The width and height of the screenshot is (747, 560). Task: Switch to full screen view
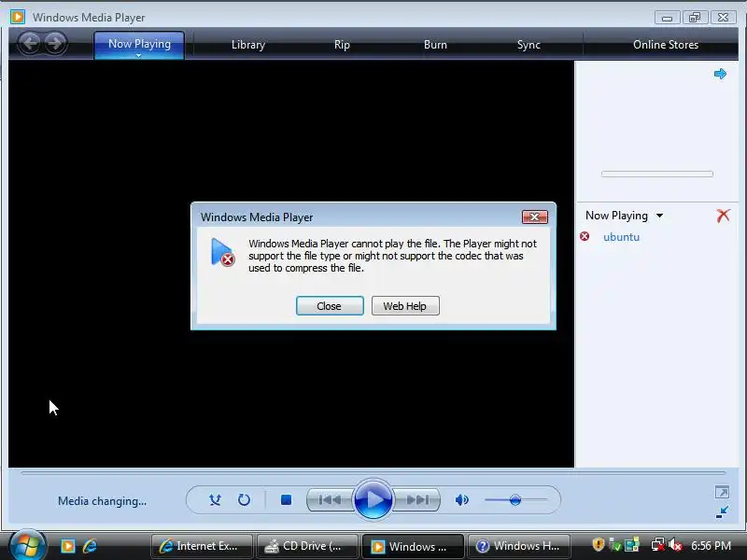[x=722, y=492]
